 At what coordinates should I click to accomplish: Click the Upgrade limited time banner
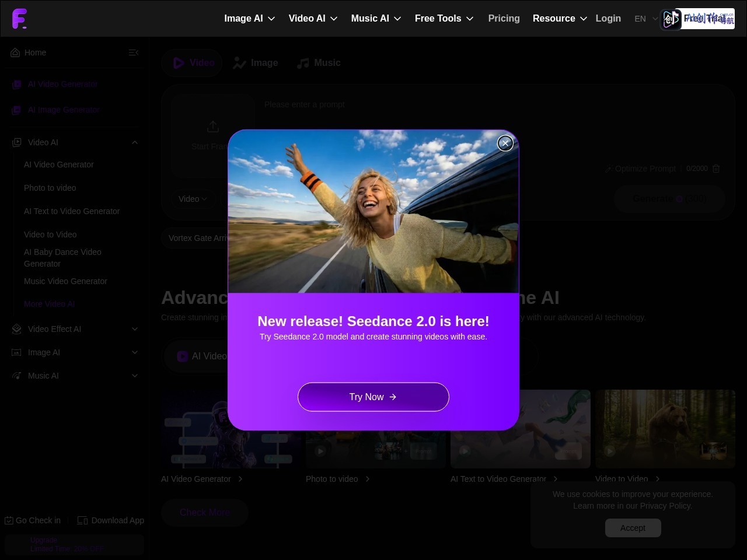[74, 545]
